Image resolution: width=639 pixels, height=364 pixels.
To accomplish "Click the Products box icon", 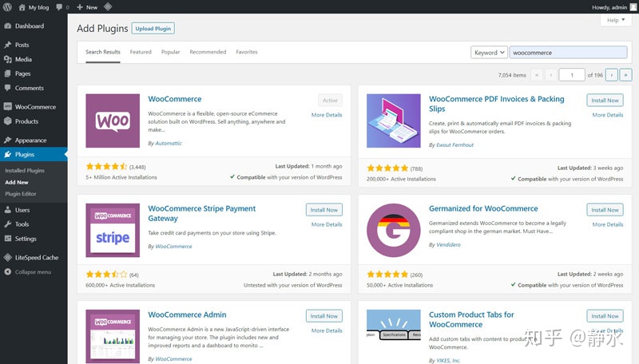I will [x=8, y=121].
